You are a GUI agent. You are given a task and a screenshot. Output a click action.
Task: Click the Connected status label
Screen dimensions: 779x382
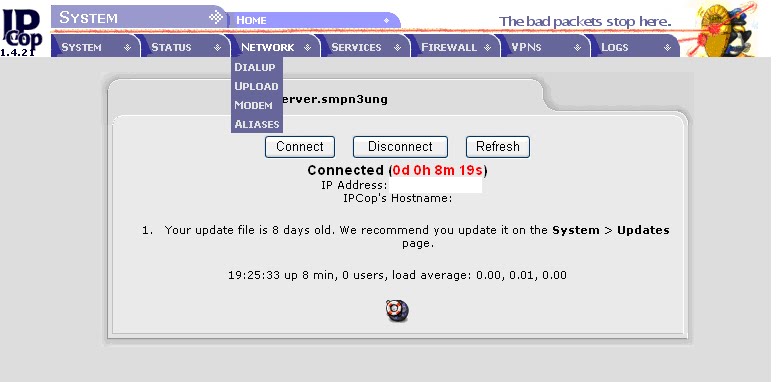(345, 170)
